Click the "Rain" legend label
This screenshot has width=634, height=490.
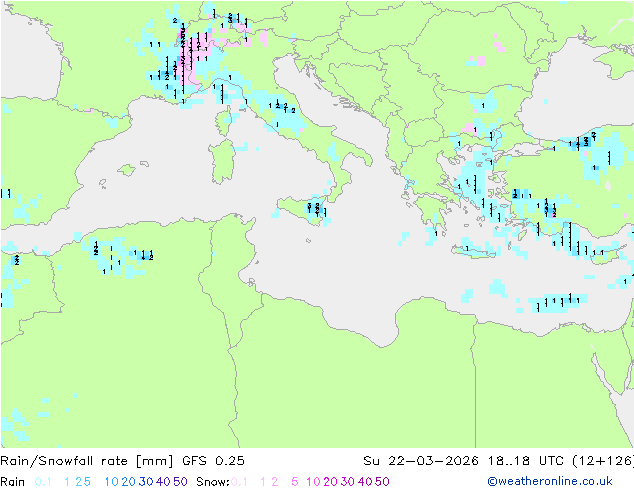click(x=13, y=482)
